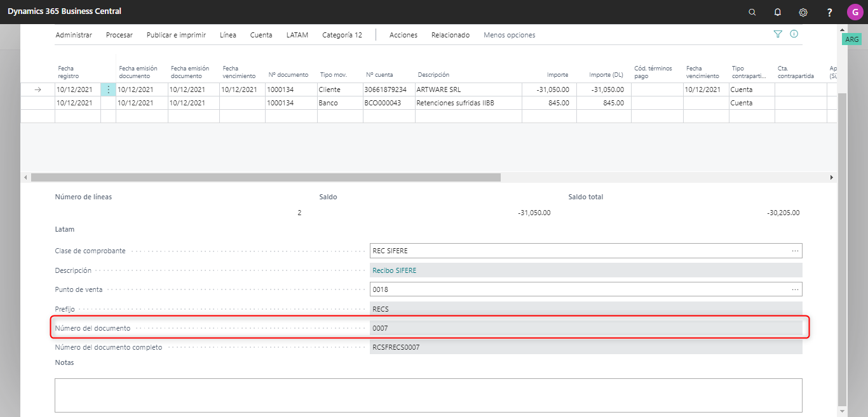Click Menos opciones
Image resolution: width=868 pixels, height=417 pixels.
510,35
